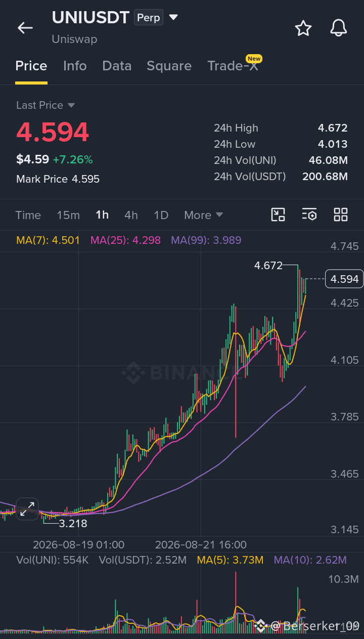Screen dimensions: 364x639
Task: Tap the current price tag 4.594 on axis
Action: point(344,279)
